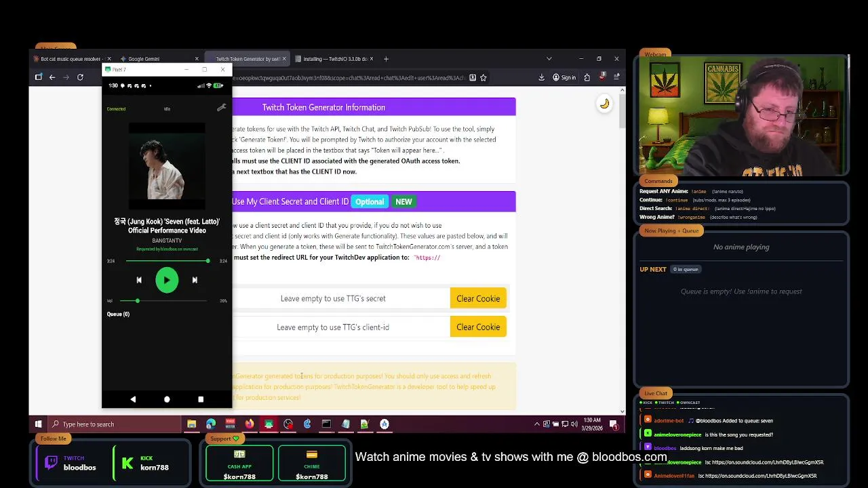Screen dimensions: 868x488
Task: Open the Windows notification center
Action: coord(614,424)
